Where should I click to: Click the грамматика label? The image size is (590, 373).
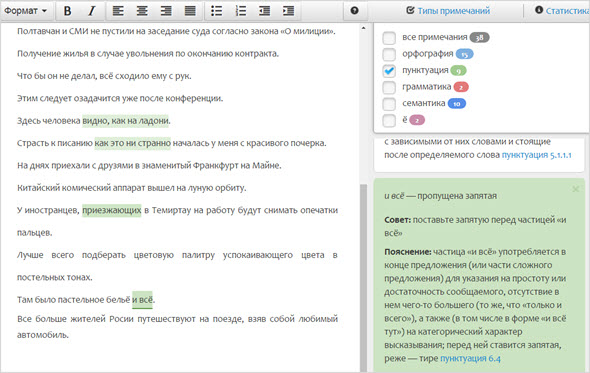[x=426, y=87]
